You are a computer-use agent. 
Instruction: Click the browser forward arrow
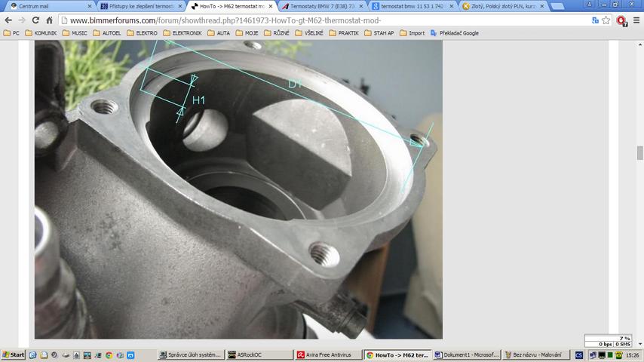(22, 20)
